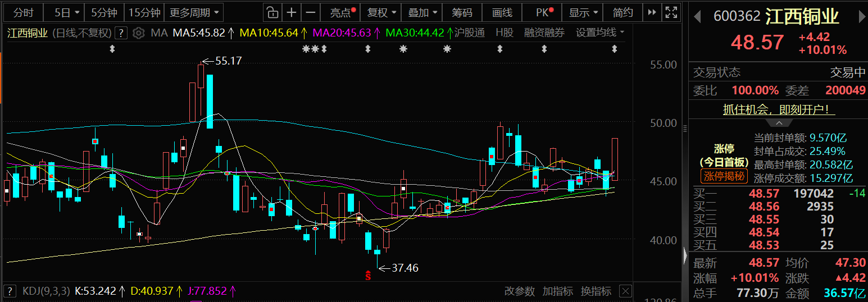Open MA settings gear icon

(x=139, y=33)
